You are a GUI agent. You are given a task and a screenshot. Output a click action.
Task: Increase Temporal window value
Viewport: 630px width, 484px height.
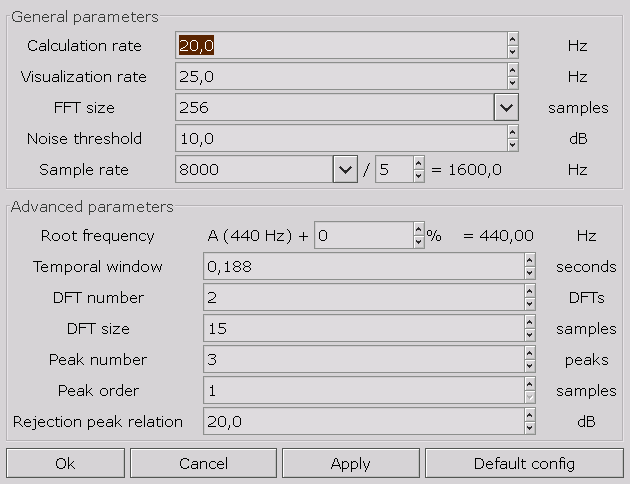(x=530, y=260)
